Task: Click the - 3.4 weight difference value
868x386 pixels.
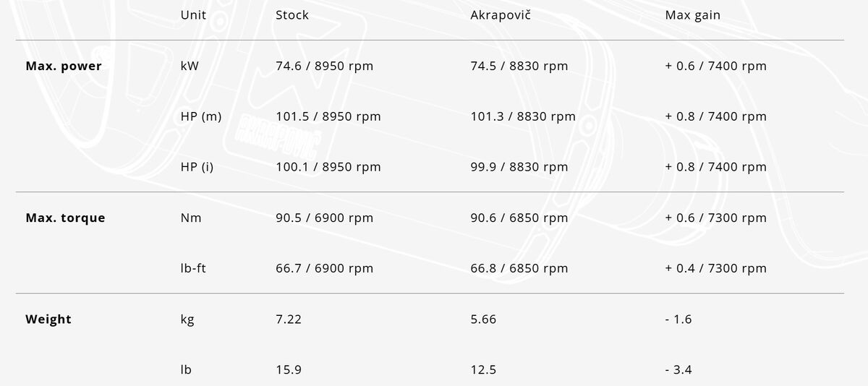Action: 678,370
